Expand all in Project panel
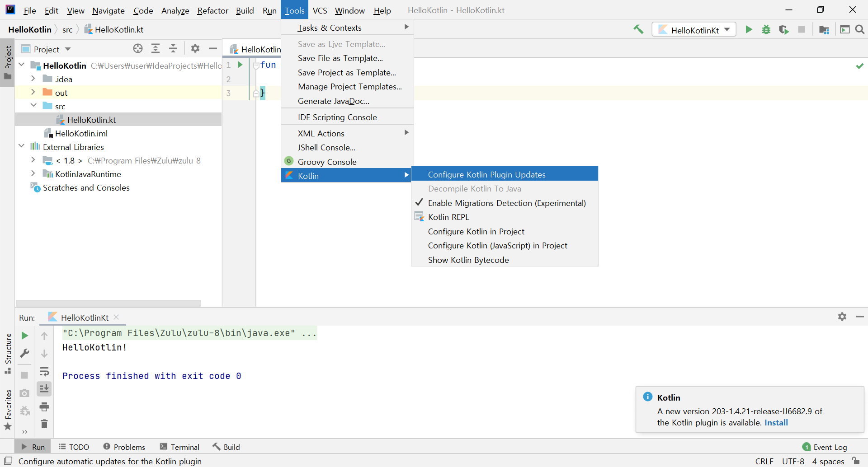 click(156, 48)
